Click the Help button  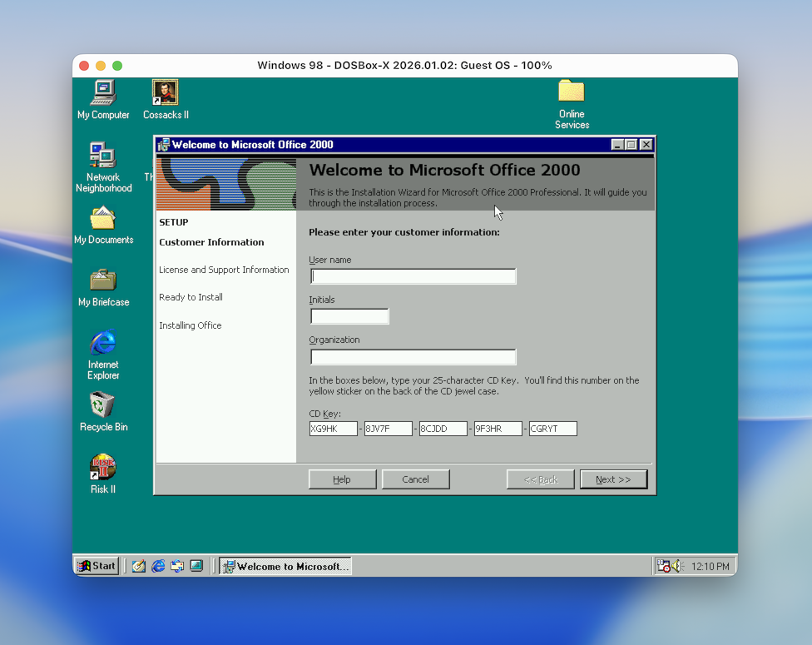[342, 479]
